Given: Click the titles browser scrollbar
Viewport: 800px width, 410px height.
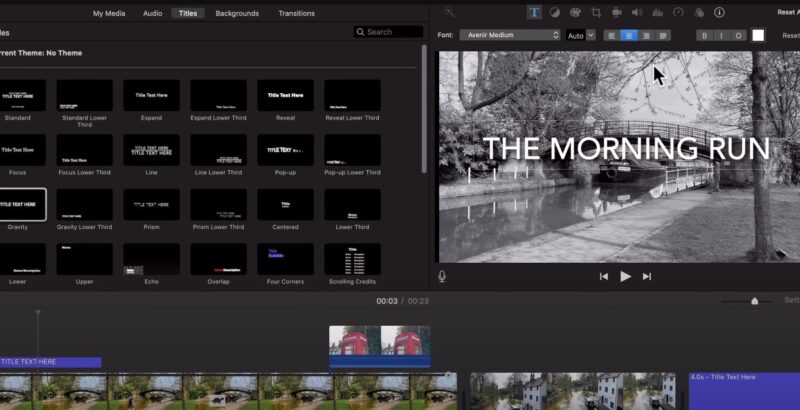Looking at the screenshot, I should (424, 109).
